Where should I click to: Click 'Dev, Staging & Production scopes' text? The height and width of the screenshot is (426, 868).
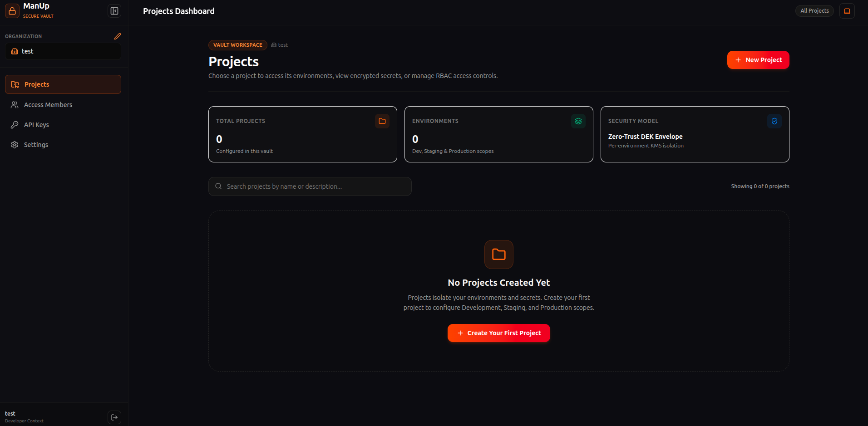tap(453, 151)
